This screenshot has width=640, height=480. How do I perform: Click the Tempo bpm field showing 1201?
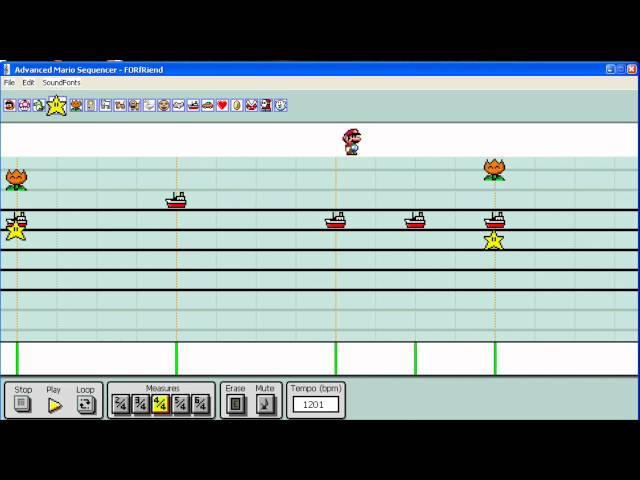pos(316,404)
